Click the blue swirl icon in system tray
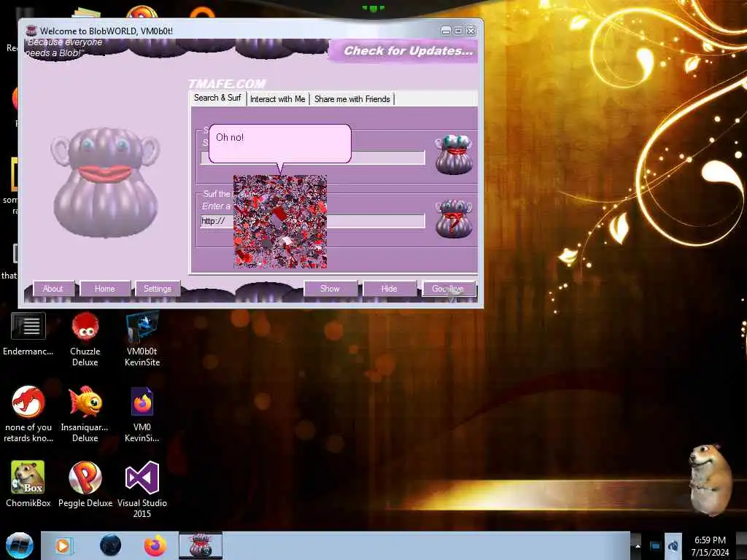 (x=673, y=546)
